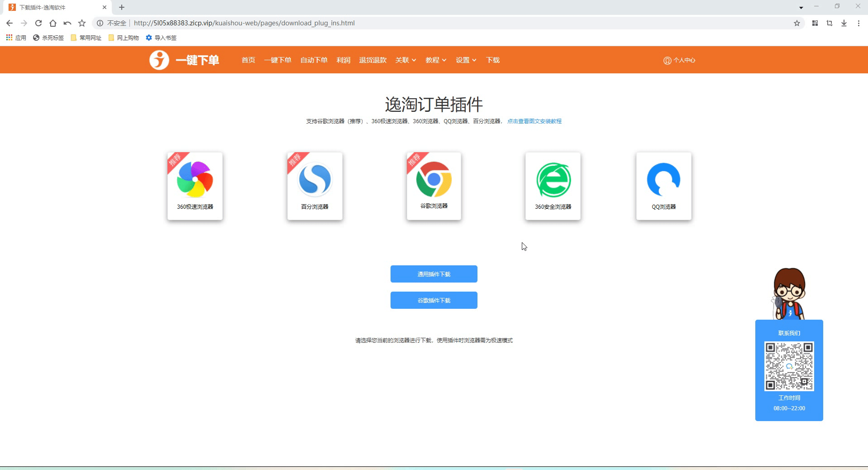
Task: Select the 谷歌浏览器 Chrome card
Action: [x=434, y=186]
